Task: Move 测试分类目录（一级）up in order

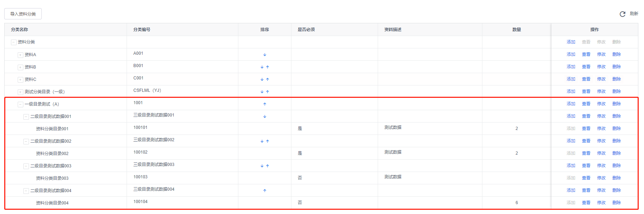Action: click(x=267, y=92)
